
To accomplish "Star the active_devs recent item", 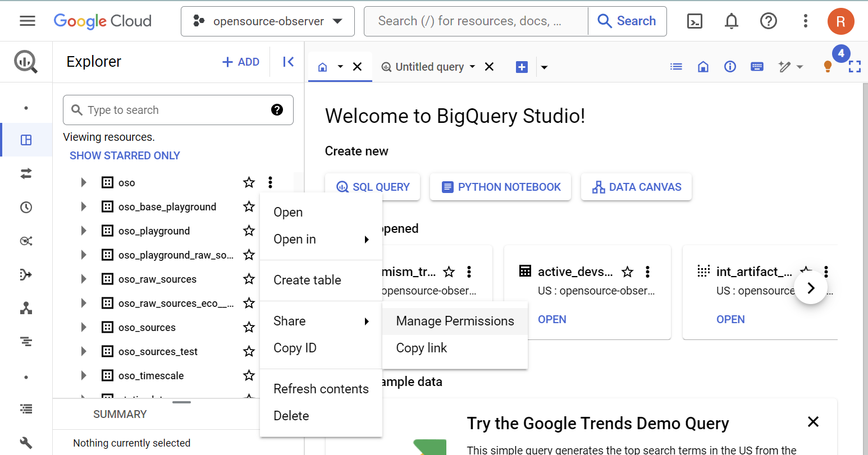I will [627, 272].
